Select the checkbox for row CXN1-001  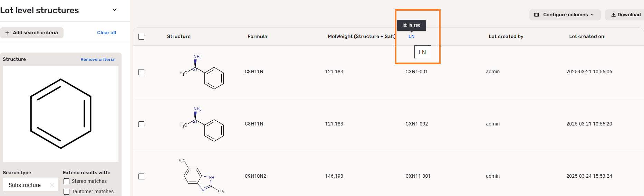pyautogui.click(x=141, y=72)
